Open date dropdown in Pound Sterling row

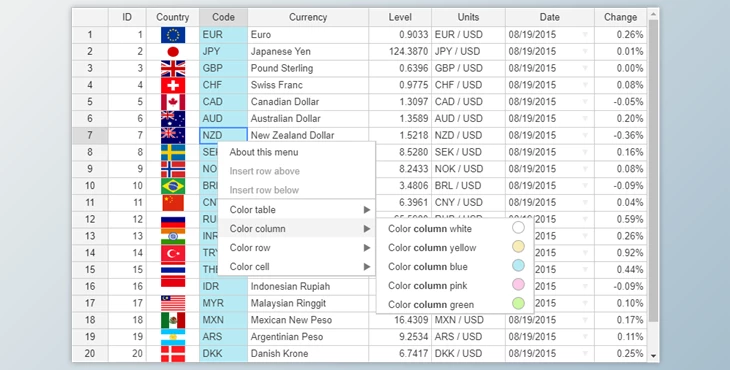pyautogui.click(x=585, y=68)
